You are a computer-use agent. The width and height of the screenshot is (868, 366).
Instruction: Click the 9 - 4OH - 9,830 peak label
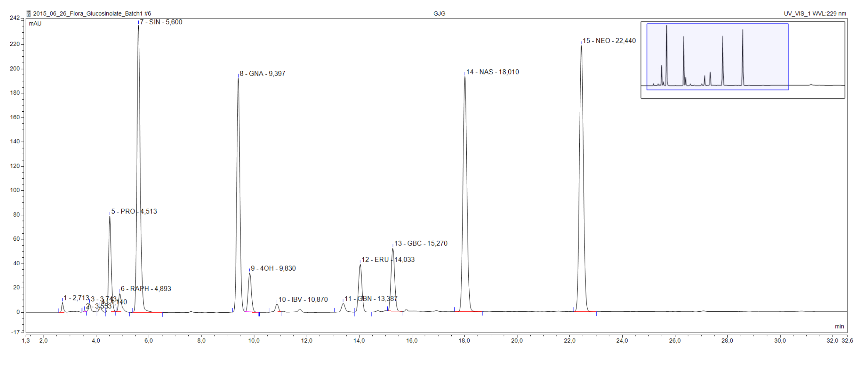273,268
